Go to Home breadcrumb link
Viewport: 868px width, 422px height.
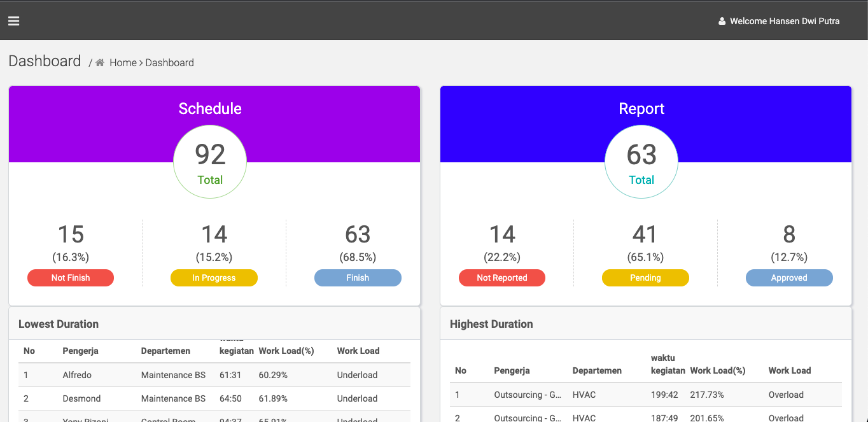point(123,62)
